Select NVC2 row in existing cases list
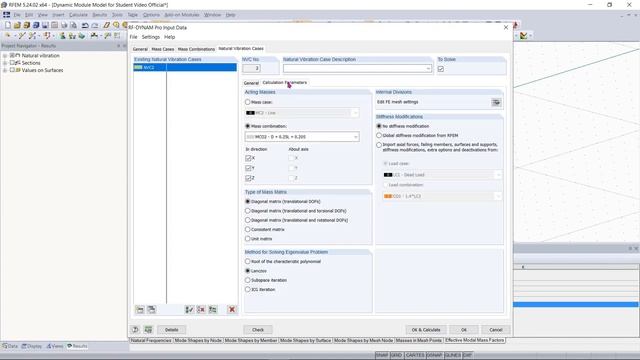The width and height of the screenshot is (640, 360). point(185,67)
